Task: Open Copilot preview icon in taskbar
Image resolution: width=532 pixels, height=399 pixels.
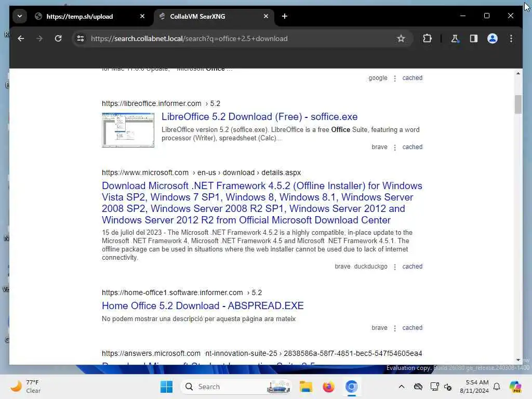Action: (x=515, y=387)
